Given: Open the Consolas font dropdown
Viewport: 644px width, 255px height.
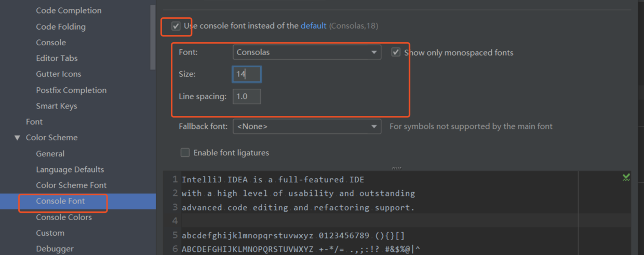Looking at the screenshot, I should [x=307, y=52].
